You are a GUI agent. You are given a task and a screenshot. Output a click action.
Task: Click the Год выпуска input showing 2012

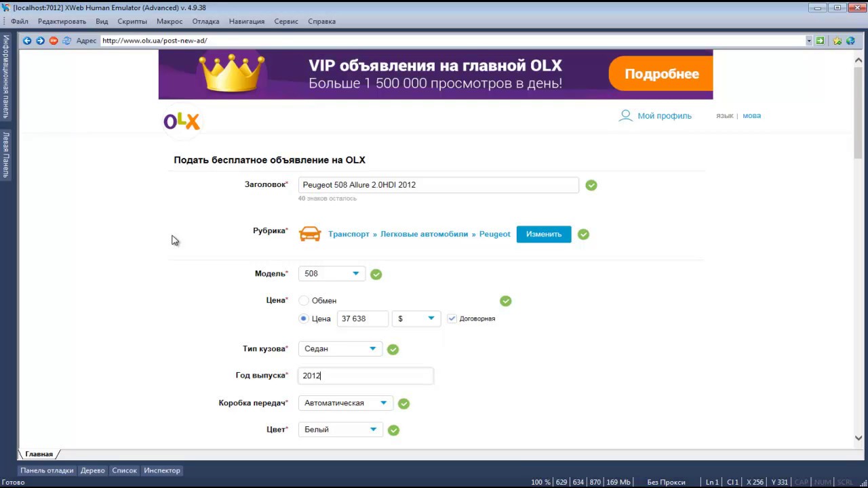pos(366,375)
